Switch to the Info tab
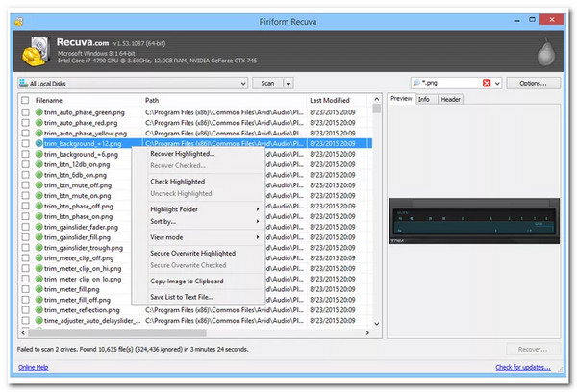The width and height of the screenshot is (577, 392). tap(426, 99)
